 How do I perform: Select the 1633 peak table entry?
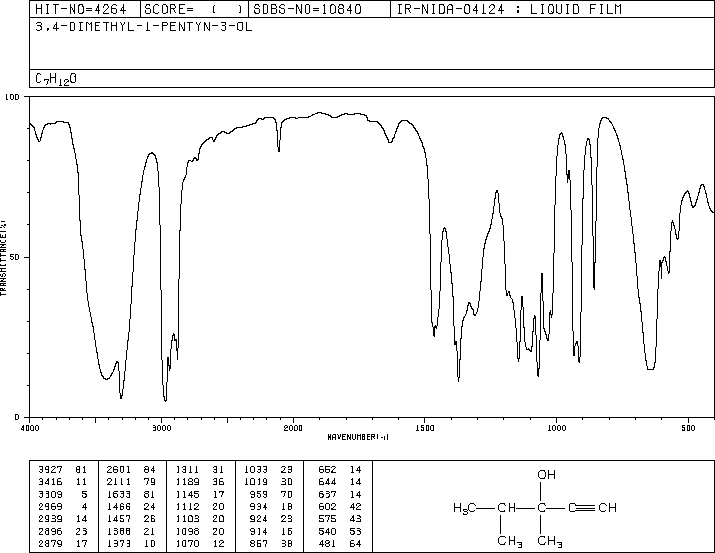(x=131, y=494)
